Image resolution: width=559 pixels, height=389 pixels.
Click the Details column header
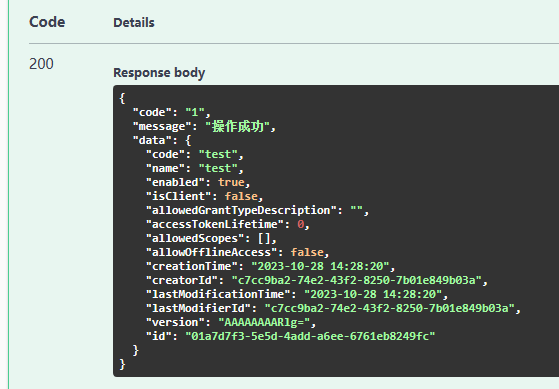(x=134, y=23)
